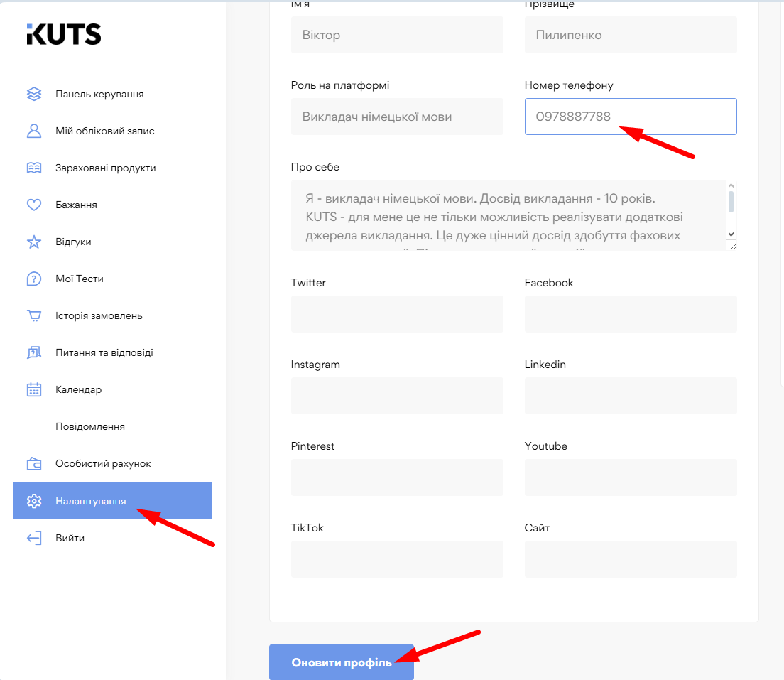Click the shopping cart order history icon

coord(34,315)
